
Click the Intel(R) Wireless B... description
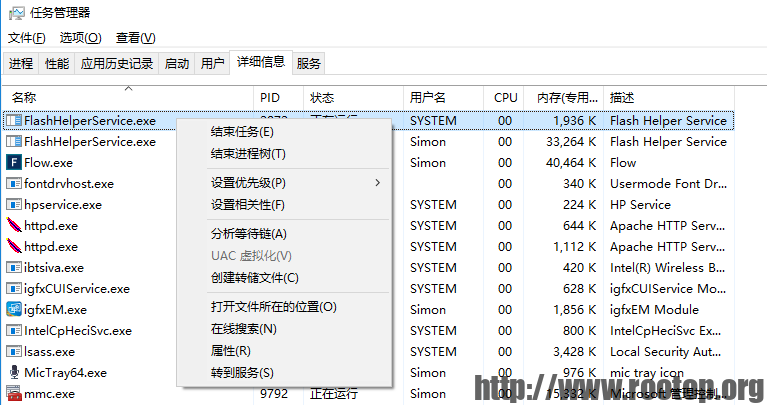click(x=667, y=268)
